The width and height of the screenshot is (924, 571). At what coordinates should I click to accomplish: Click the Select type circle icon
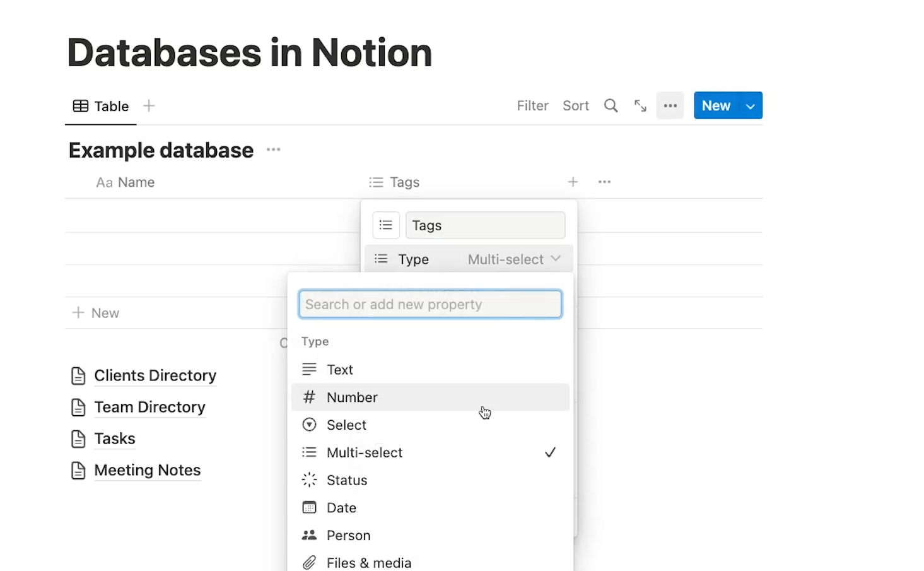pos(309,425)
